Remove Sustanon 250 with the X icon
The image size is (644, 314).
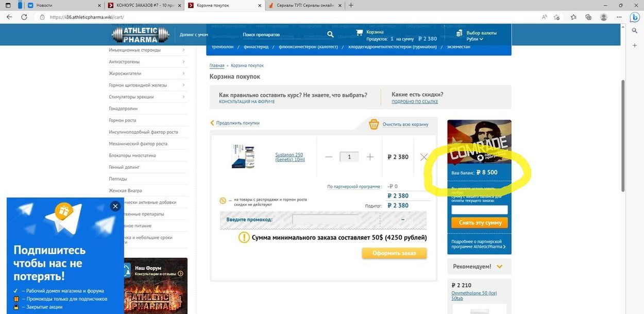[424, 157]
